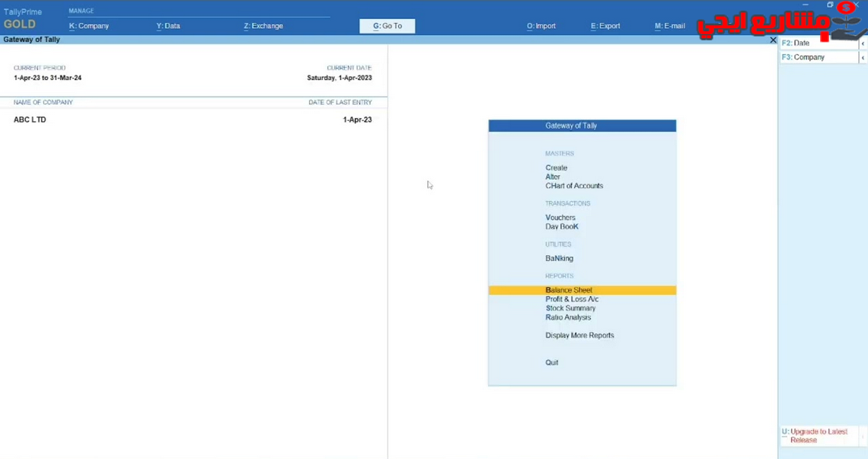Select Create under Masters
Image resolution: width=868 pixels, height=459 pixels.
tap(556, 167)
